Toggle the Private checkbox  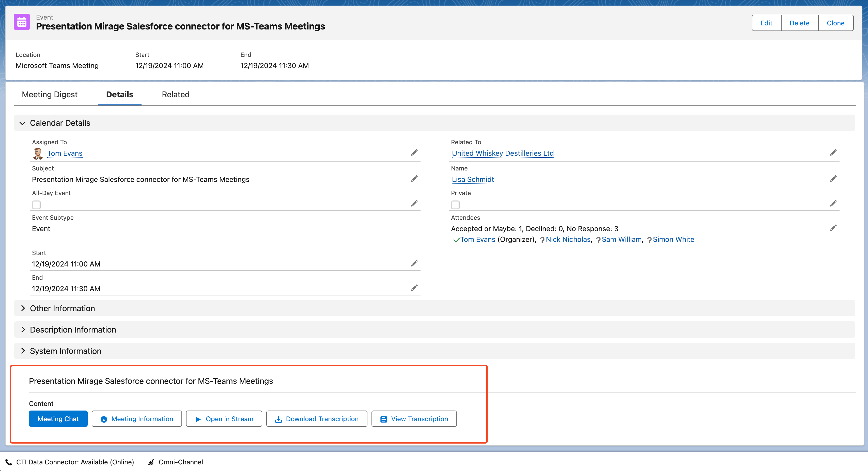coord(455,205)
